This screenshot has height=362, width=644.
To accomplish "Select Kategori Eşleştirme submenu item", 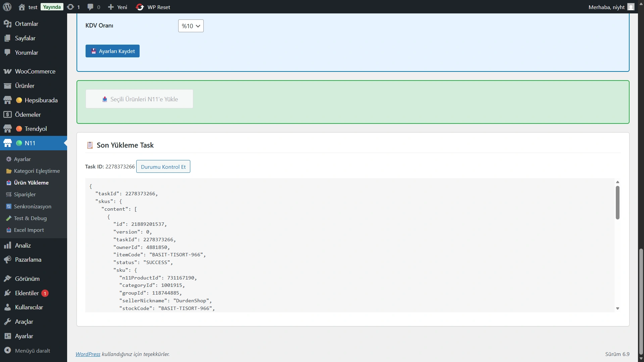I will tap(37, 171).
